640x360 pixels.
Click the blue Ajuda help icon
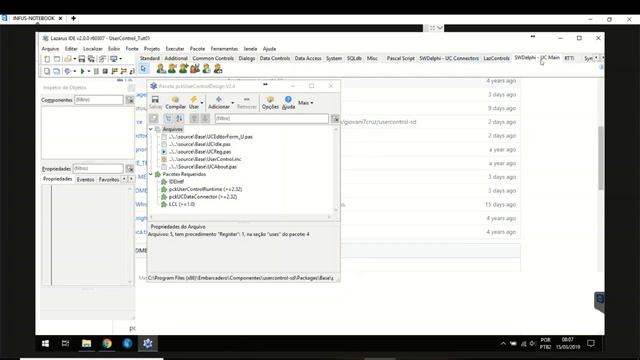click(288, 99)
